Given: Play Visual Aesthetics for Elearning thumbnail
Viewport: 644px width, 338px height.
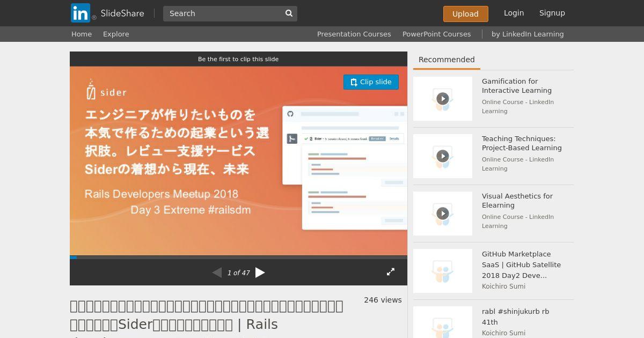Looking at the screenshot, I should click(443, 214).
